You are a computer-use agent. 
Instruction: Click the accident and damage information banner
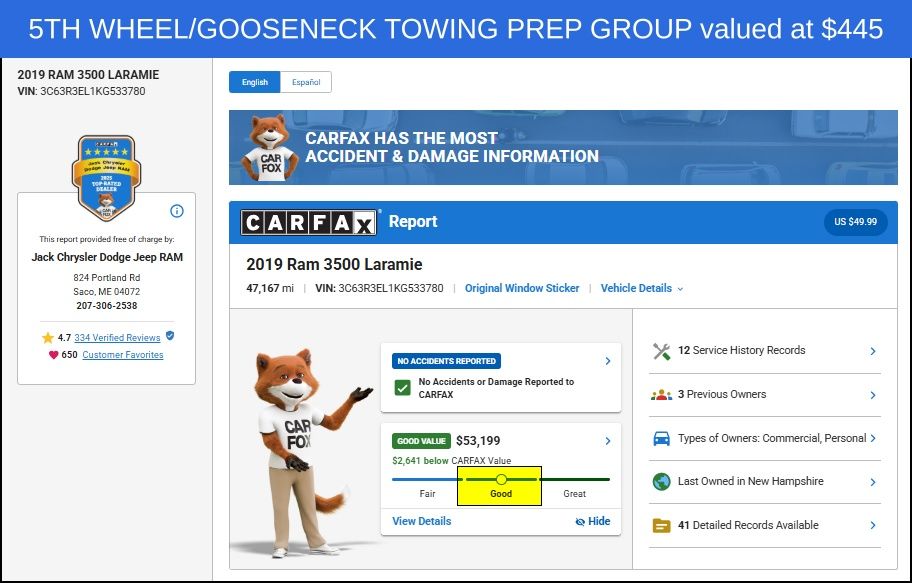[x=563, y=148]
